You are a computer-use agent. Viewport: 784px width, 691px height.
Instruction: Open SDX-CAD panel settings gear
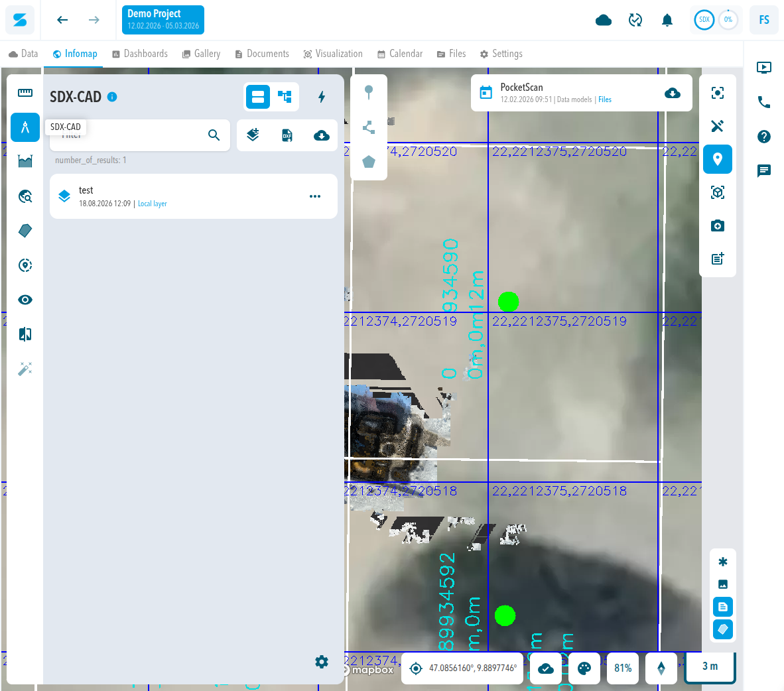coord(322,662)
